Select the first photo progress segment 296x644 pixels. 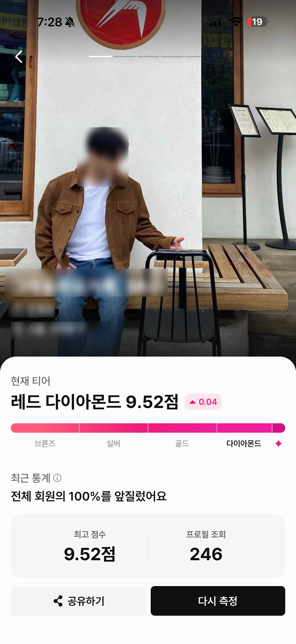pyautogui.click(x=100, y=57)
